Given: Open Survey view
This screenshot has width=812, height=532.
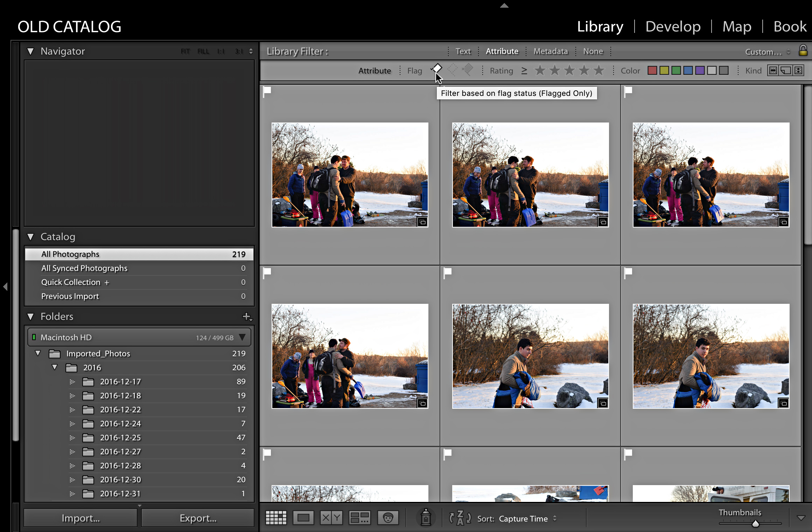Looking at the screenshot, I should point(359,518).
